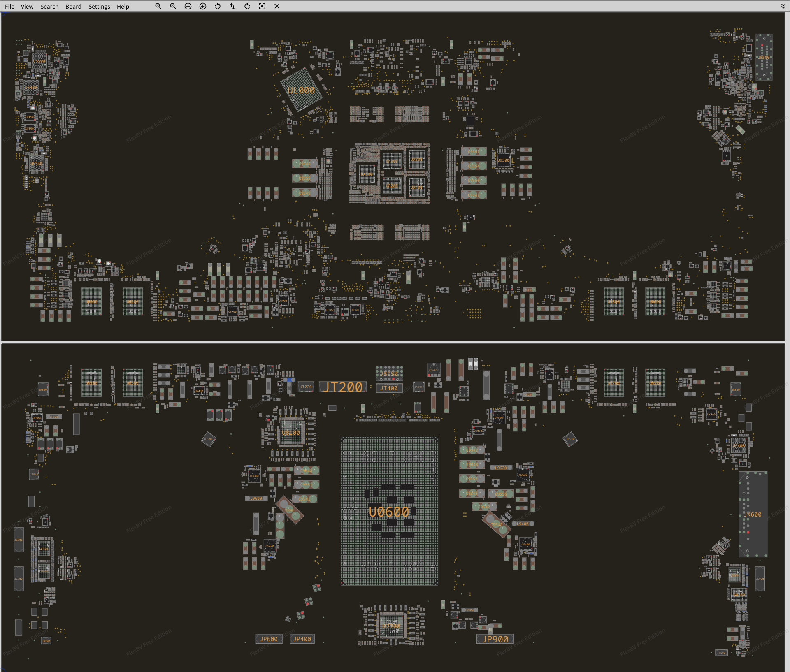Open the View menu

click(x=27, y=7)
